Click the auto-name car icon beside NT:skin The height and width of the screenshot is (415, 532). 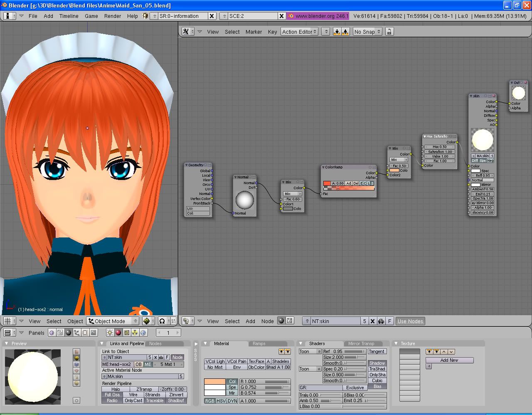(381, 321)
